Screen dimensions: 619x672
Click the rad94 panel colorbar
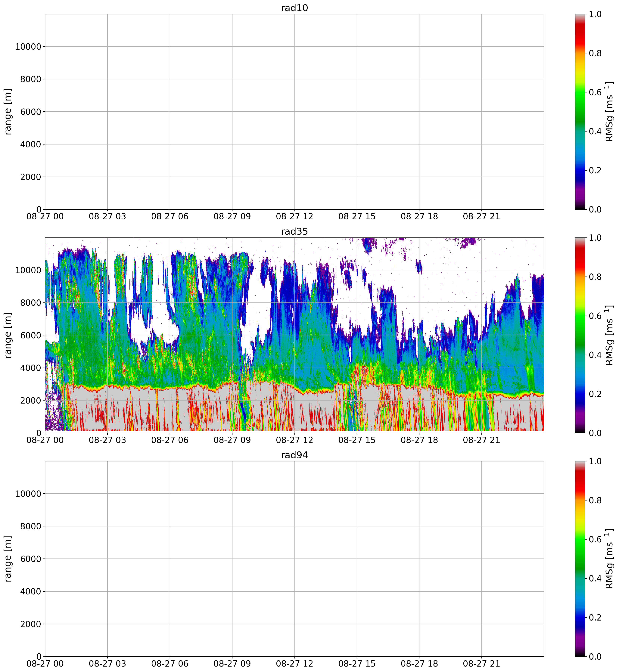pyautogui.click(x=580, y=559)
